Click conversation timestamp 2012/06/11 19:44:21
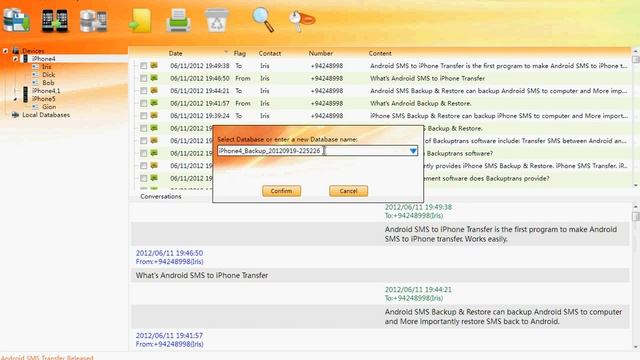This screenshot has height=360, width=640. (x=418, y=289)
